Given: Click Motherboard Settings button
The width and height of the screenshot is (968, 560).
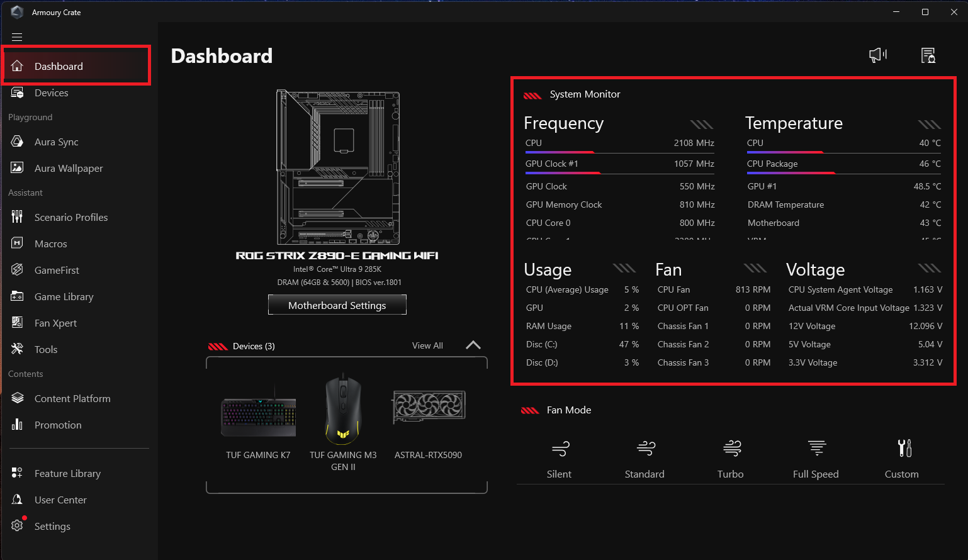Looking at the screenshot, I should click(x=337, y=305).
